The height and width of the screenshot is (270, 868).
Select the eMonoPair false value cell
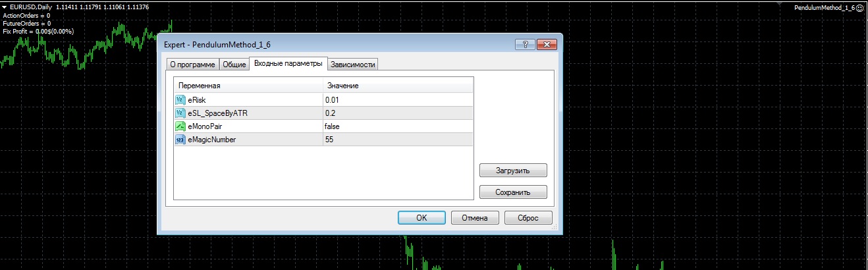(398, 126)
